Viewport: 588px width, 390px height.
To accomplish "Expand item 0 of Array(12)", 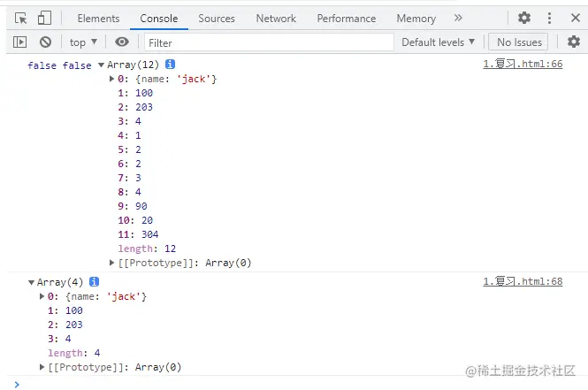I will pyautogui.click(x=111, y=79).
